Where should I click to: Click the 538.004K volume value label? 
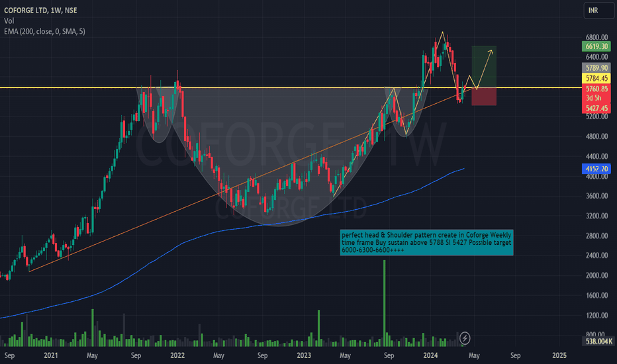pos(597,341)
